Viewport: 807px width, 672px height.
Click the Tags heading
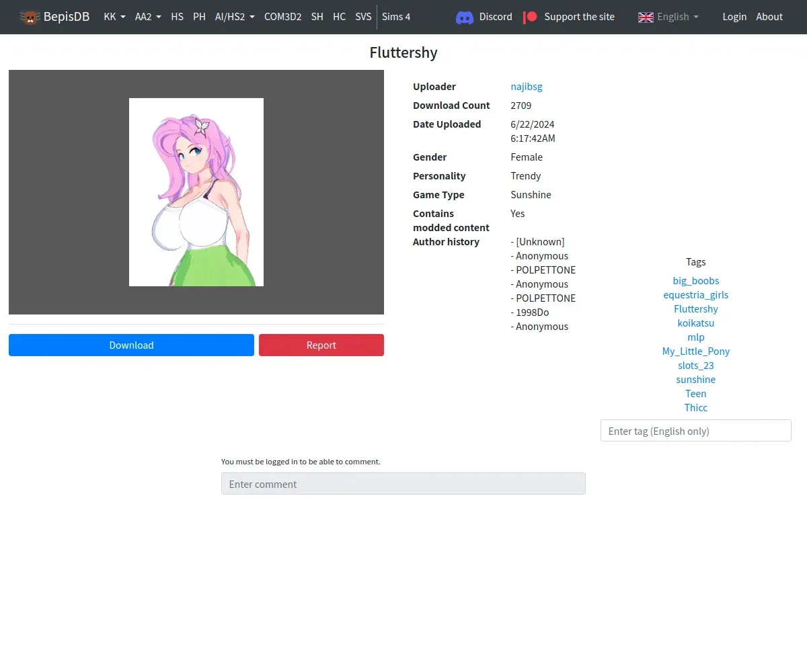pyautogui.click(x=696, y=261)
